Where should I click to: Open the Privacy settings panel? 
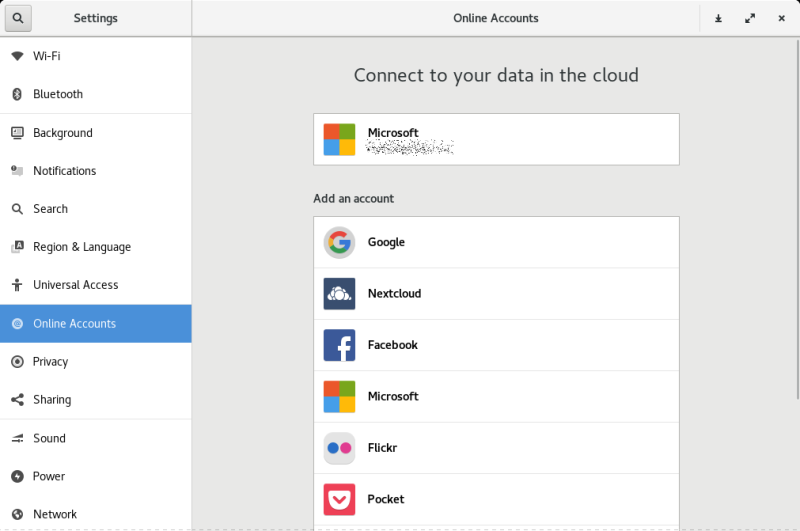click(50, 362)
